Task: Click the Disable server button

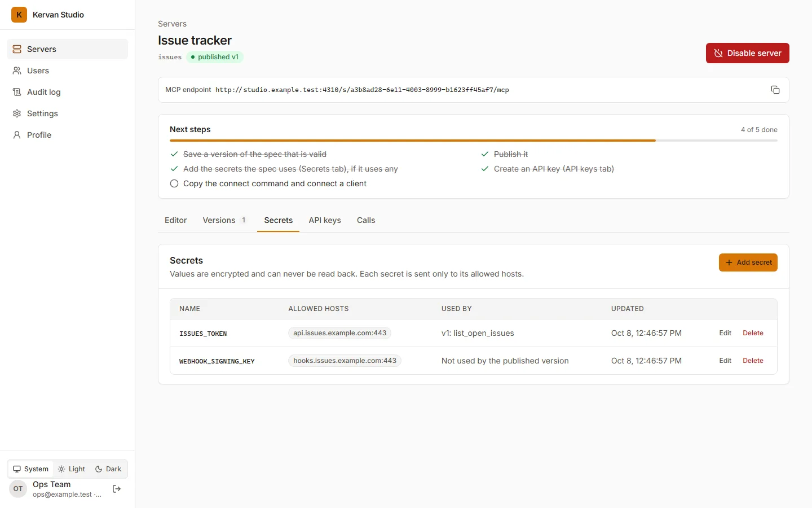Action: [x=747, y=53]
